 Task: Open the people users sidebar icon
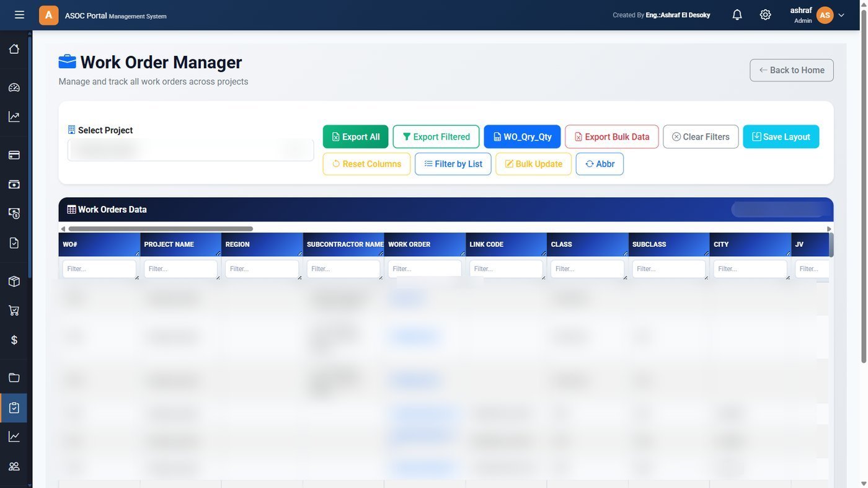(x=14, y=466)
